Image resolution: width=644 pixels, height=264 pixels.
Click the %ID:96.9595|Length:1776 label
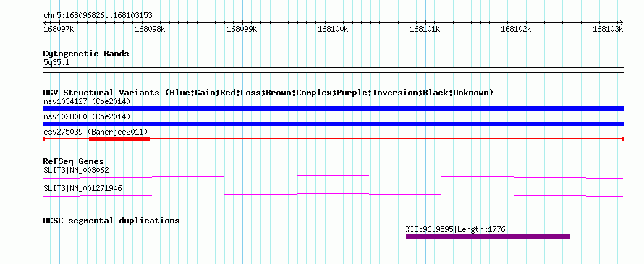455,229
